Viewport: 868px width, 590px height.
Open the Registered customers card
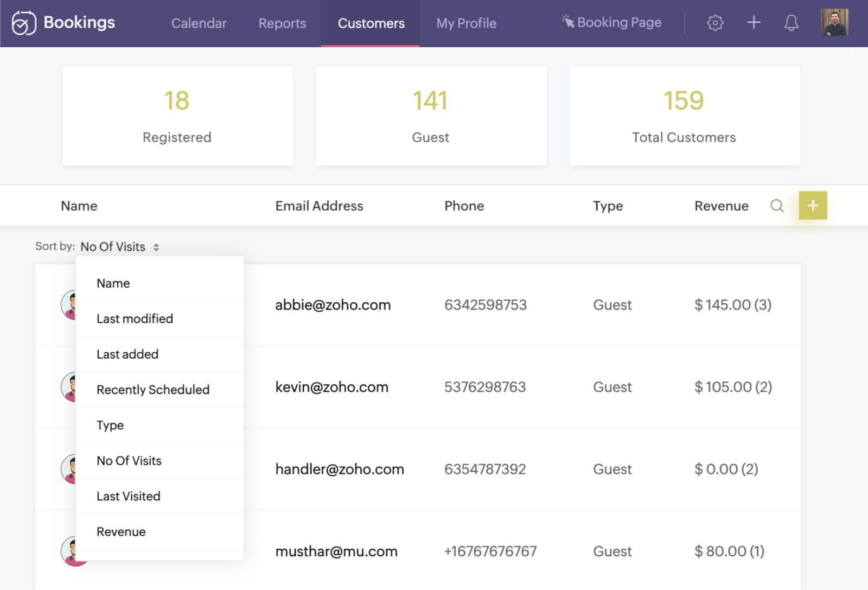tap(177, 115)
